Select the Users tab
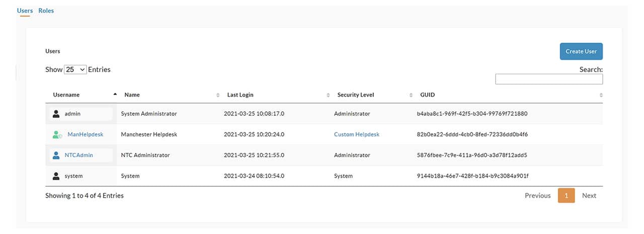 [25, 11]
